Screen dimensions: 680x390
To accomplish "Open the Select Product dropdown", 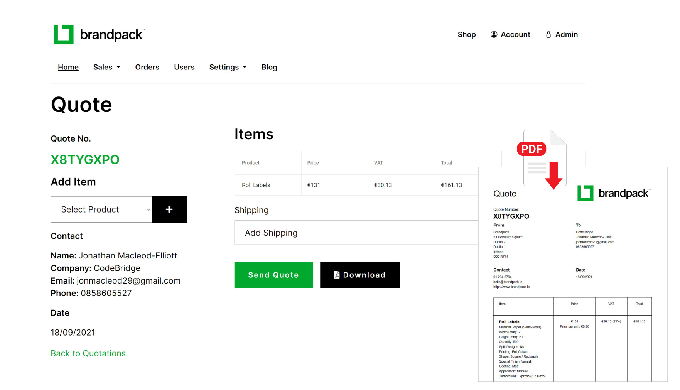I will click(101, 210).
